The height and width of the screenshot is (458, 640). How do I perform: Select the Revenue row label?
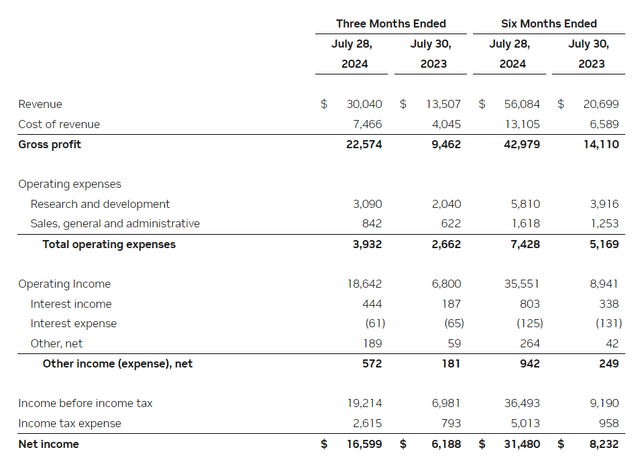point(40,104)
